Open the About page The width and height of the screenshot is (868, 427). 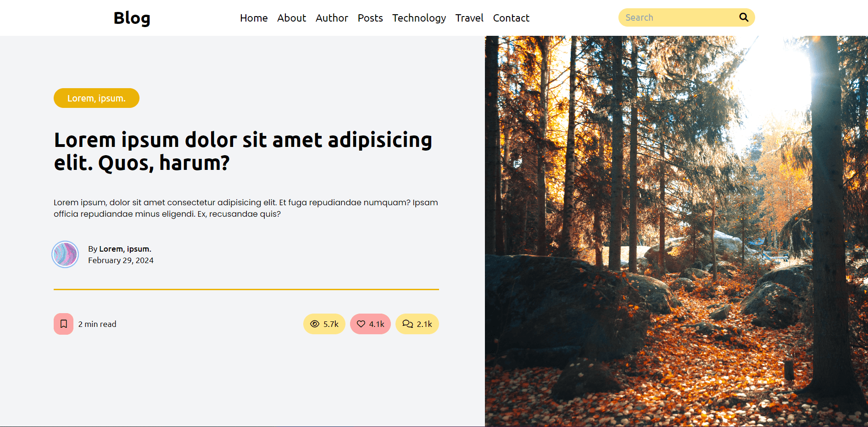(291, 18)
